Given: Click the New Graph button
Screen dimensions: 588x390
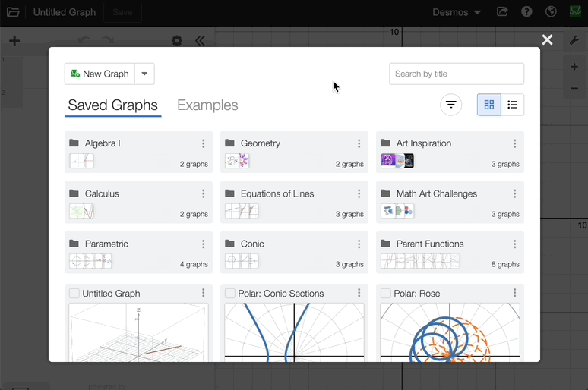Looking at the screenshot, I should click(x=100, y=74).
